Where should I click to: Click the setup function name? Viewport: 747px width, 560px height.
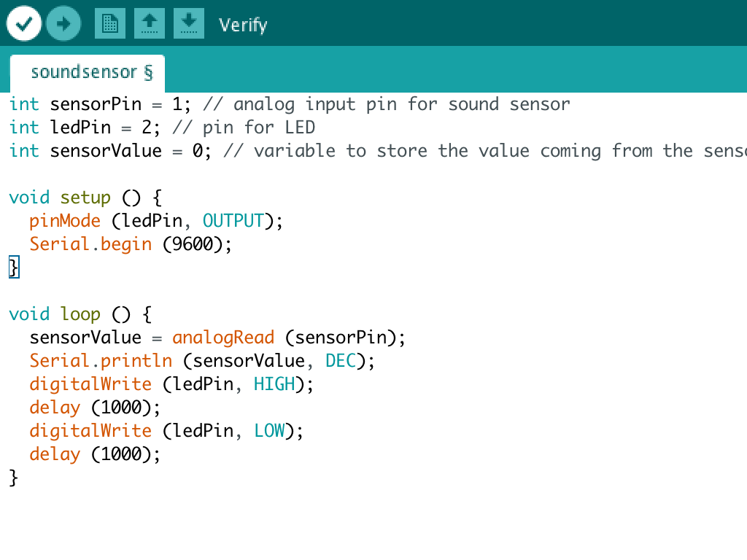click(85, 198)
